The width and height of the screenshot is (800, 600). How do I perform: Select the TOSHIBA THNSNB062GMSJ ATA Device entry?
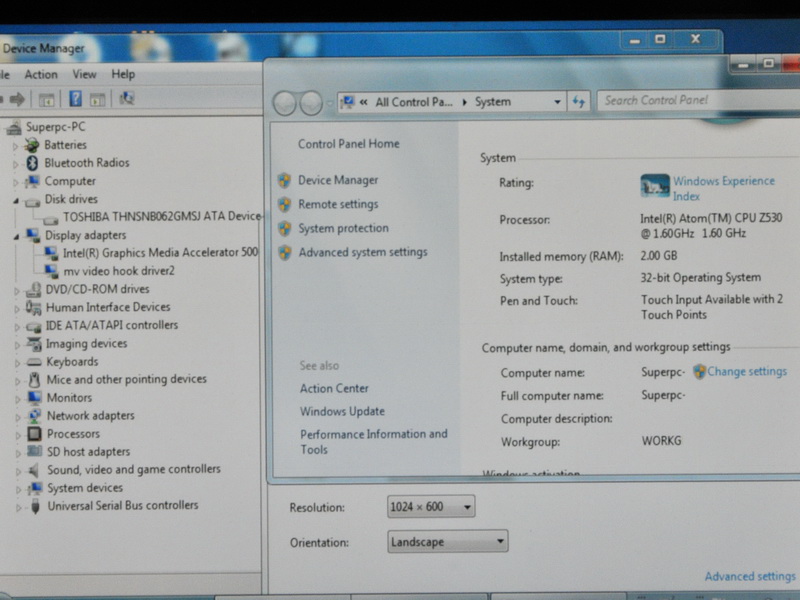[160, 217]
